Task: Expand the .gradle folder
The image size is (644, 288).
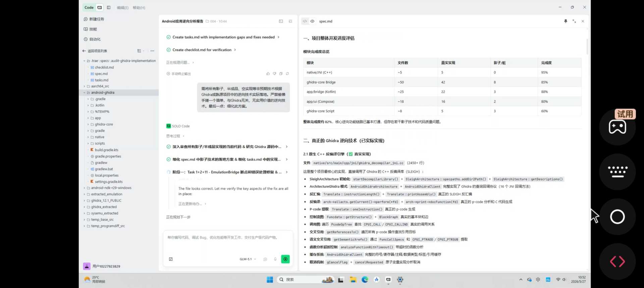Action: [x=88, y=99]
